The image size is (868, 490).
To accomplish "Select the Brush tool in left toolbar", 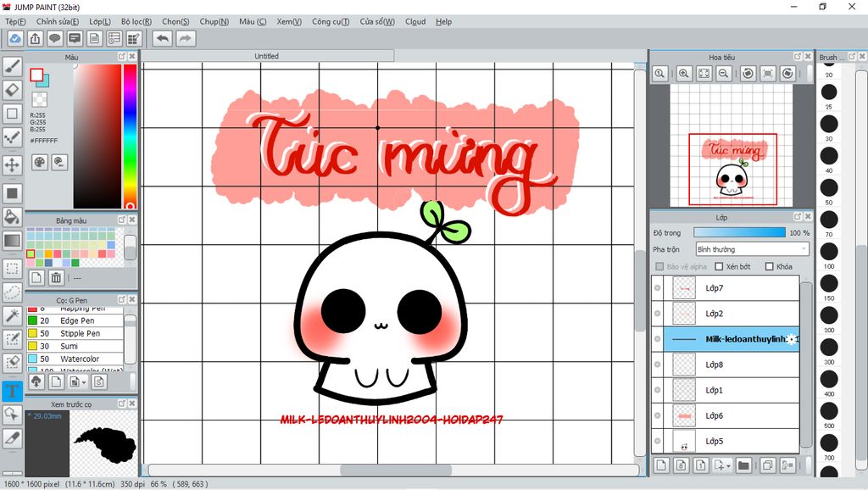I will [12, 66].
